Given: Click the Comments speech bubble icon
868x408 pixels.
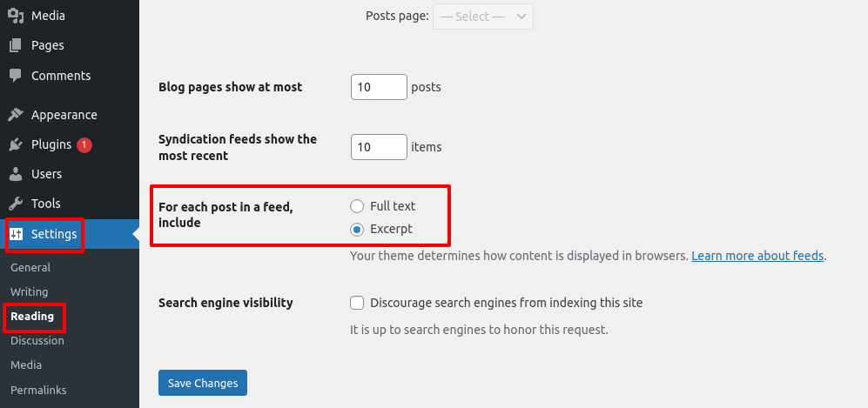Looking at the screenshot, I should click(16, 75).
